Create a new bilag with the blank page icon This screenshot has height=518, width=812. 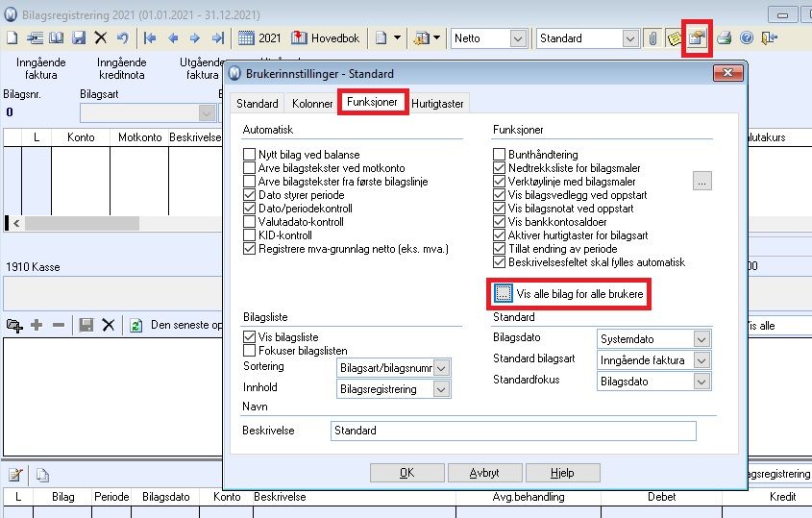point(12,37)
